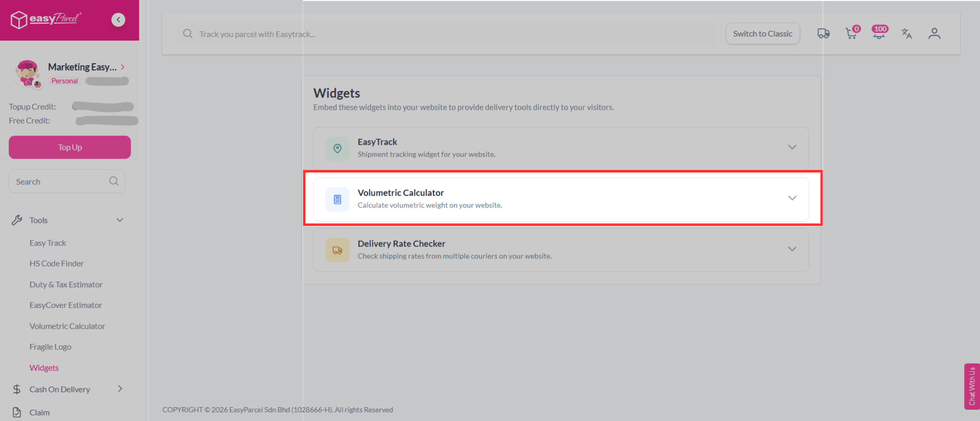Screen dimensions: 980x421
Task: Click the Switch to Classic button
Action: click(763, 34)
